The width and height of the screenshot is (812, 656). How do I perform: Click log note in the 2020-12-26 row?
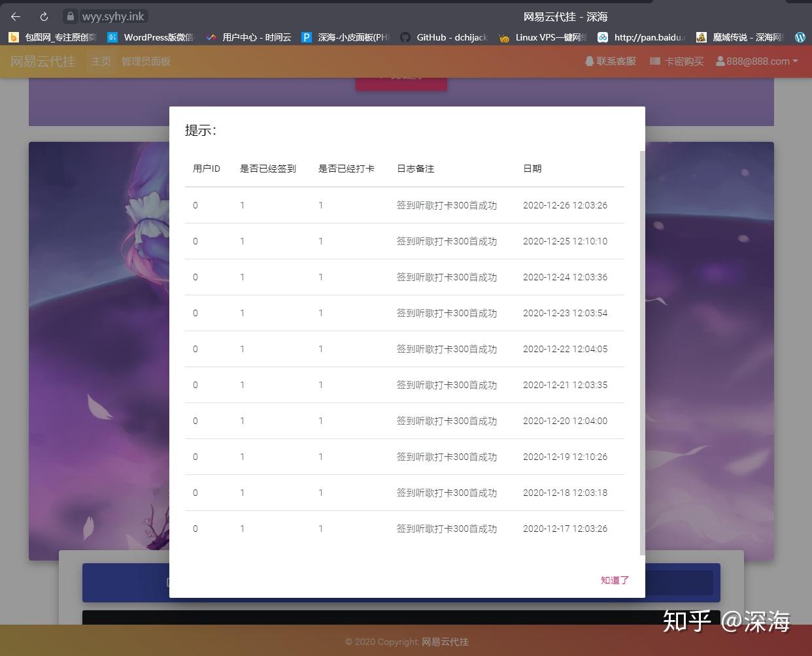(x=447, y=205)
